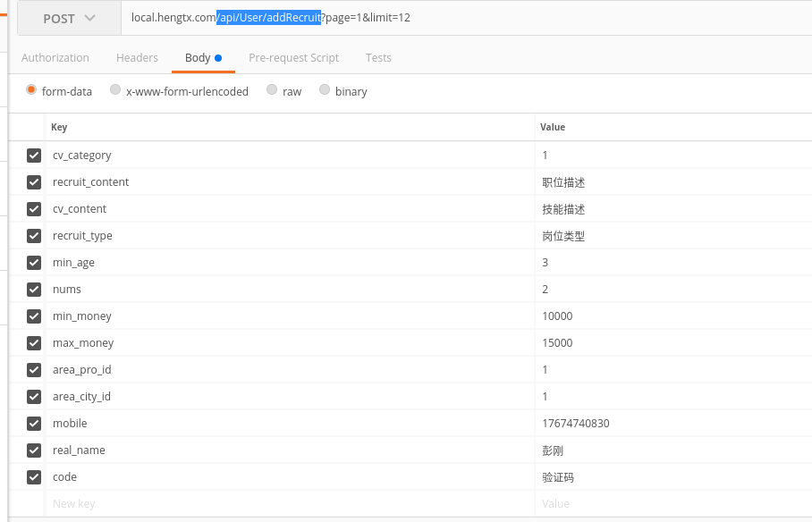Toggle the real_name parameter checkbox

coord(34,450)
